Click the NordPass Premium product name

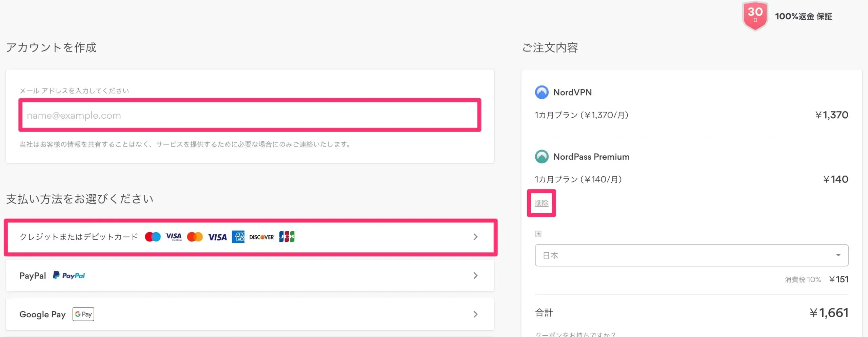pos(591,157)
